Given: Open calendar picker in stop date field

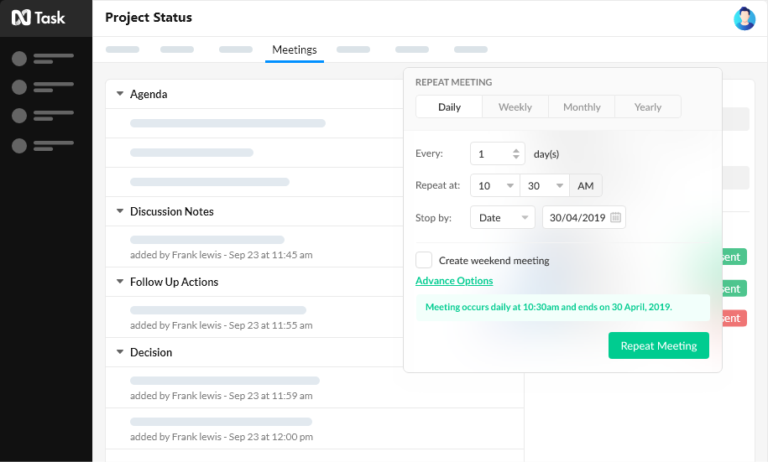Looking at the screenshot, I should (x=616, y=217).
